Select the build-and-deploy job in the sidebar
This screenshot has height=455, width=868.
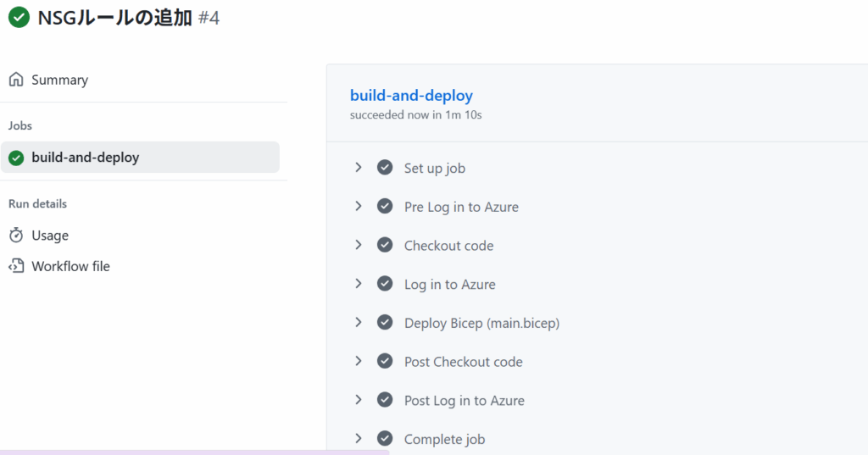pyautogui.click(x=85, y=158)
